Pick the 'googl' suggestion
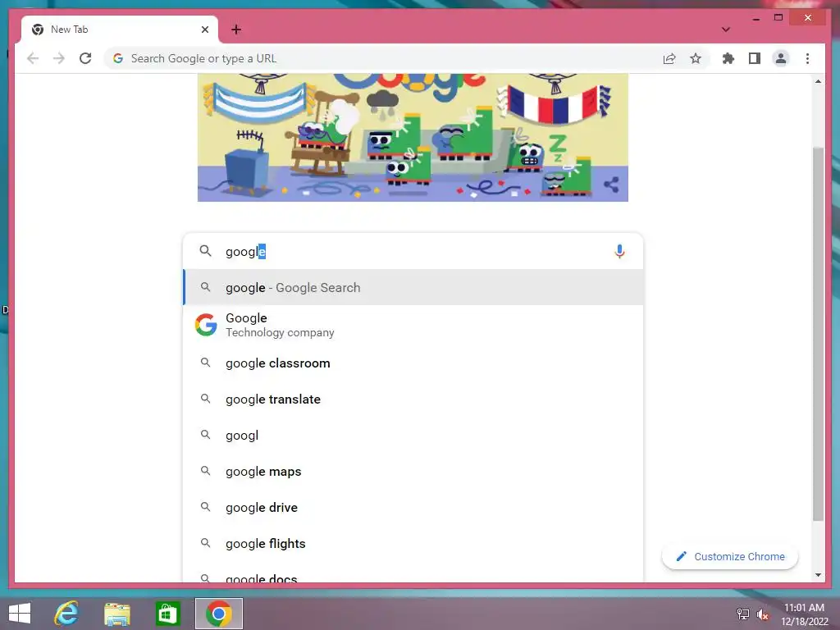This screenshot has width=840, height=630. (413, 435)
